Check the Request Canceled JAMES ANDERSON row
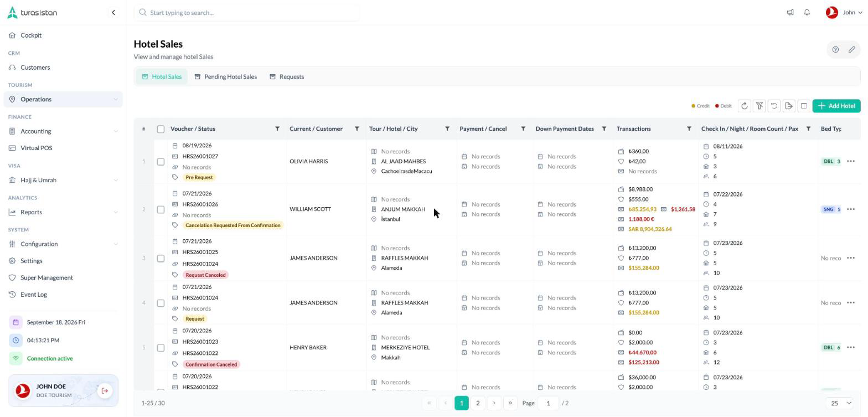Viewport: 868px width, 417px height. tap(161, 258)
